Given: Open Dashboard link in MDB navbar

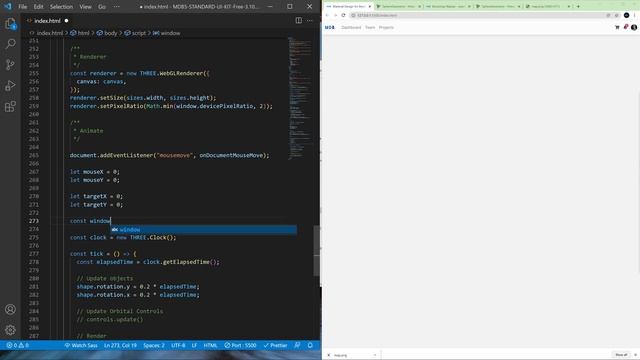Looking at the screenshot, I should (351, 27).
